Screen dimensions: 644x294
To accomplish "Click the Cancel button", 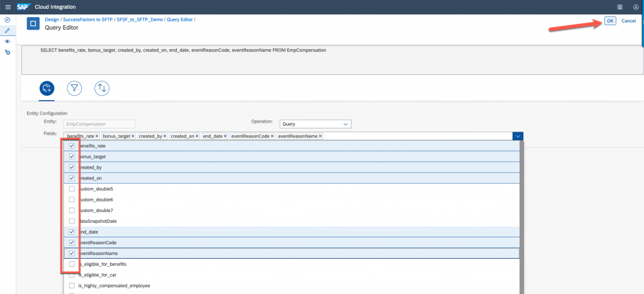I will 628,21.
